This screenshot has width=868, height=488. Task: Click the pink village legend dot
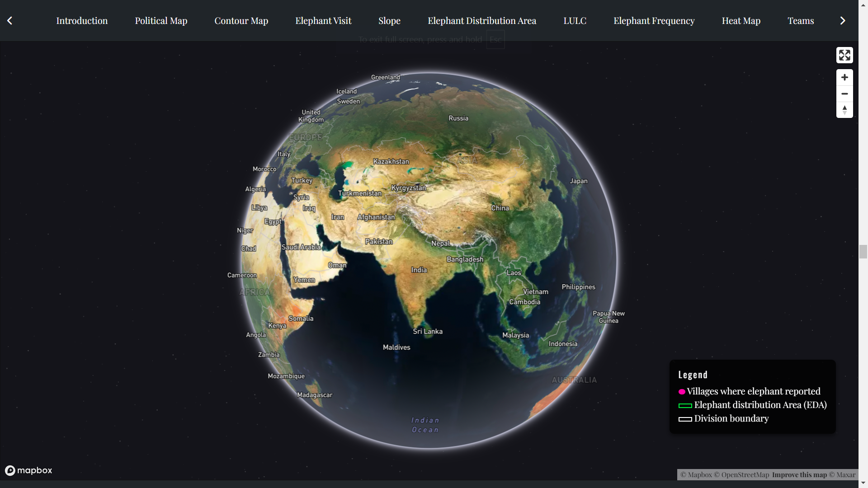point(682,392)
